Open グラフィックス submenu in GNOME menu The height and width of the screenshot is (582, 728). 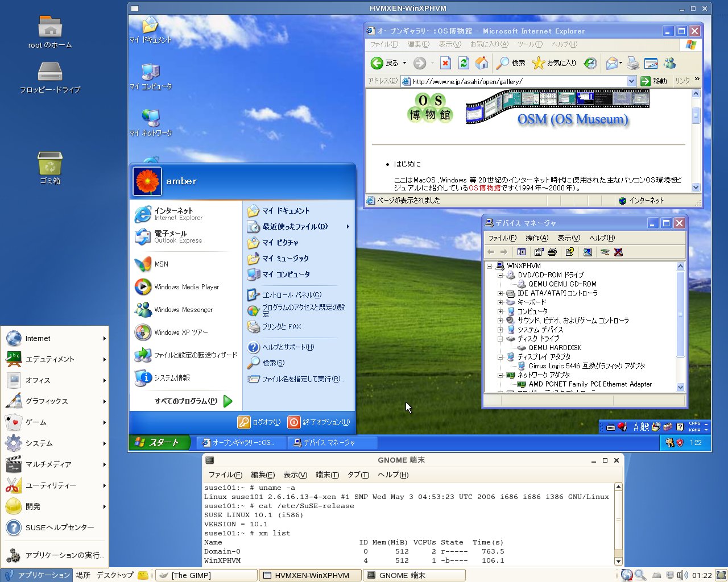pos(55,401)
